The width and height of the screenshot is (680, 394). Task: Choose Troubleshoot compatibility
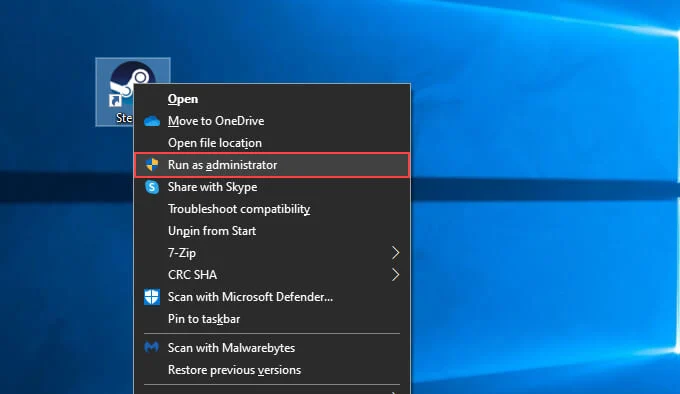(x=272, y=209)
